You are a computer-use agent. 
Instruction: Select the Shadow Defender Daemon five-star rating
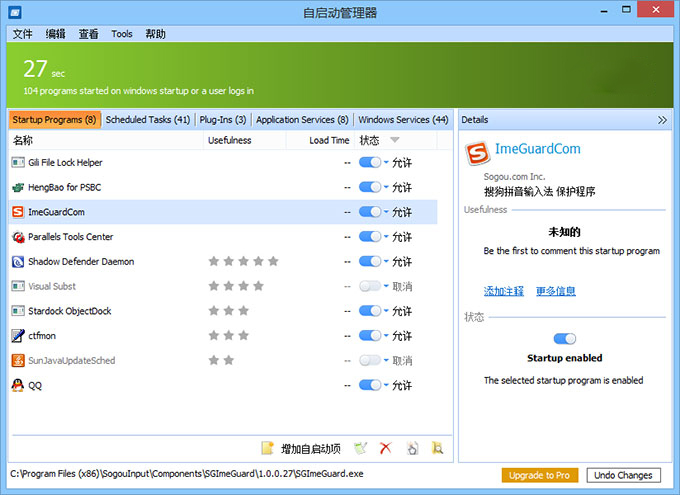pyautogui.click(x=243, y=261)
